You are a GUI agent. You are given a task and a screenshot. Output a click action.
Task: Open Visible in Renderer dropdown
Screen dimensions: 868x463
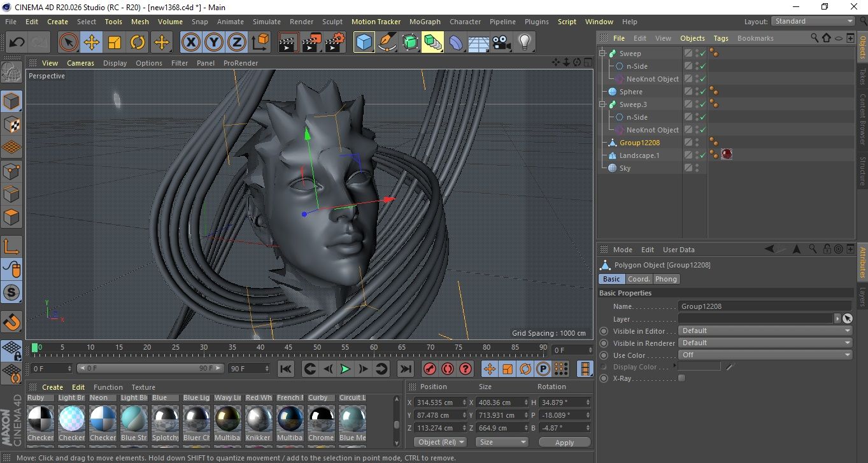[765, 343]
